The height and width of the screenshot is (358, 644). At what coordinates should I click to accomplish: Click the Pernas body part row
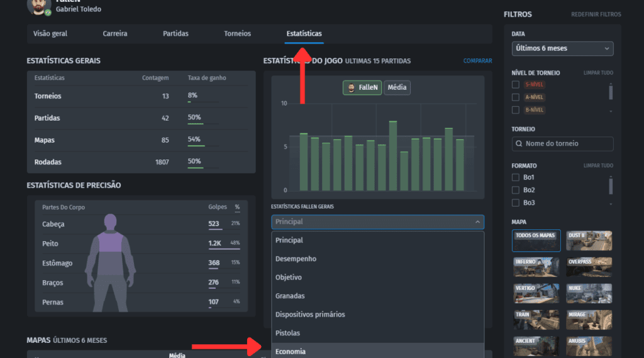click(141, 302)
